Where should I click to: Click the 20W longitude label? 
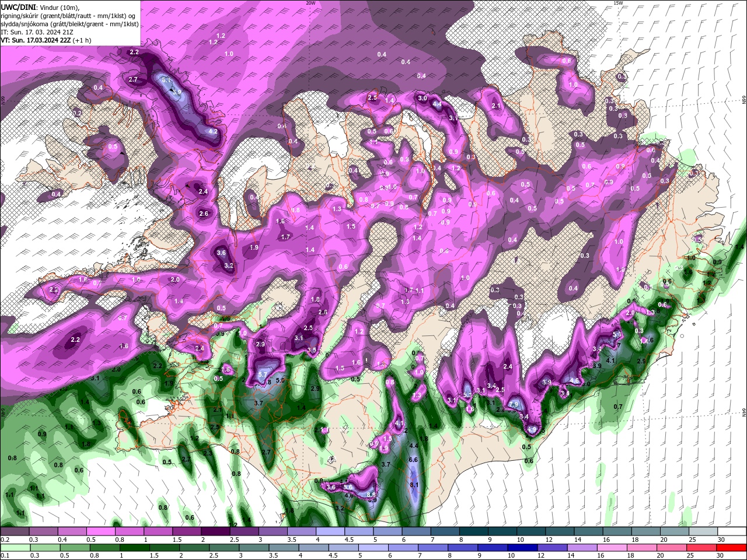(310, 3)
